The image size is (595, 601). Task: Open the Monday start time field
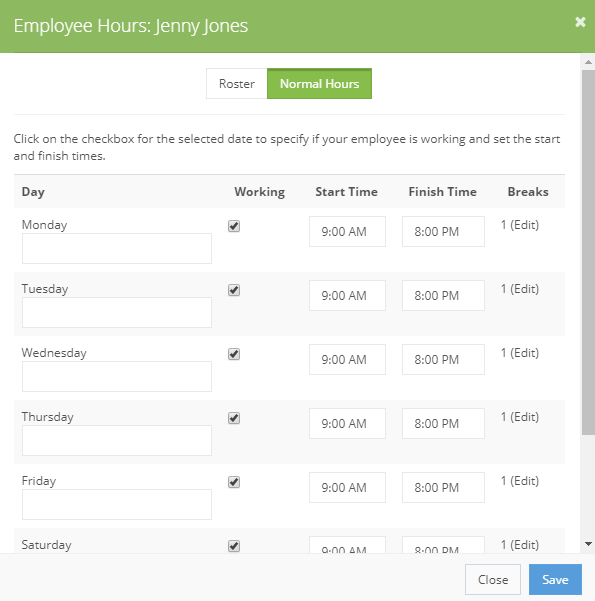tap(347, 232)
